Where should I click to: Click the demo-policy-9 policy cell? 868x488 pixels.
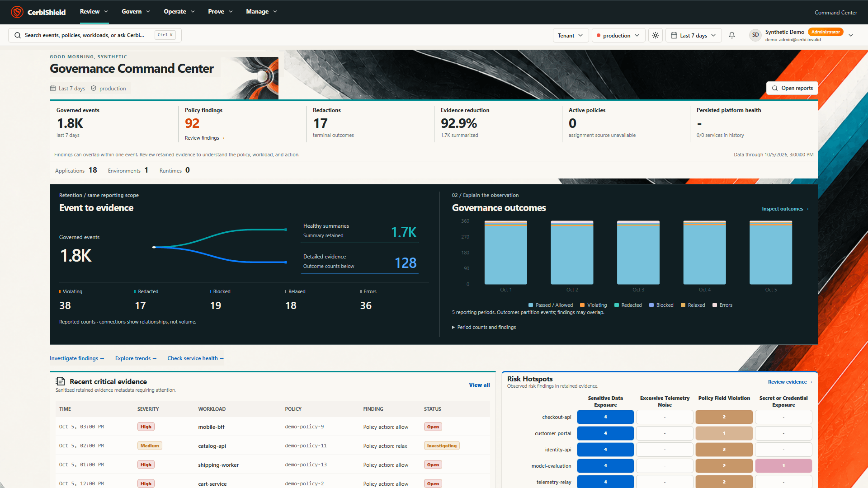tap(304, 427)
